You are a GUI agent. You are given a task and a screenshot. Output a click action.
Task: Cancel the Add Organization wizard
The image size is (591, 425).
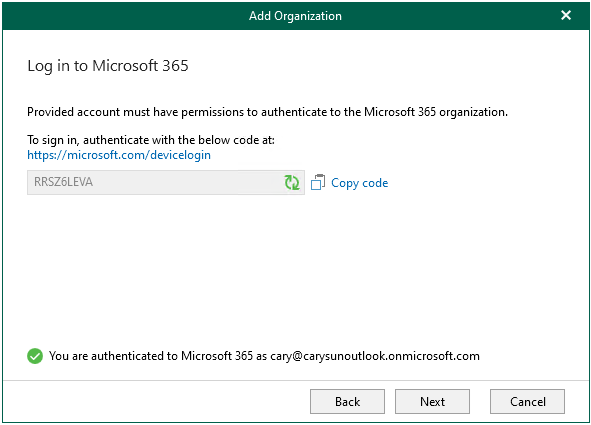coord(527,402)
